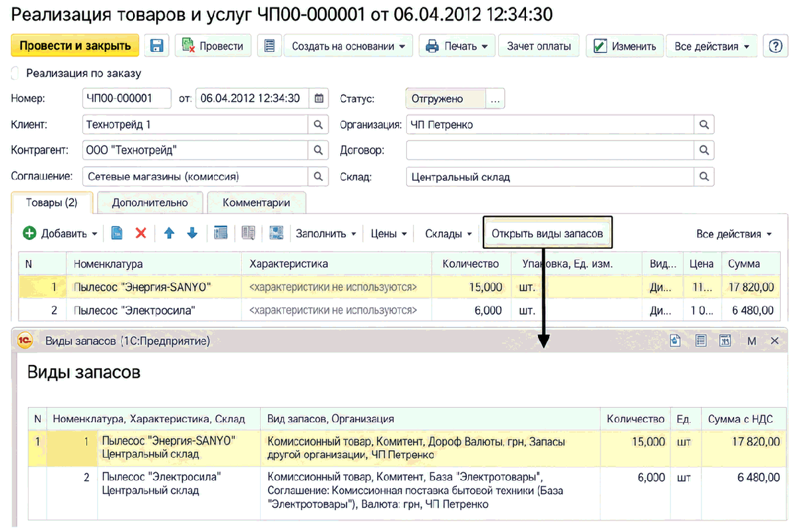Click Характеристика column header
Screen dimensions: 798x532
pos(337,264)
